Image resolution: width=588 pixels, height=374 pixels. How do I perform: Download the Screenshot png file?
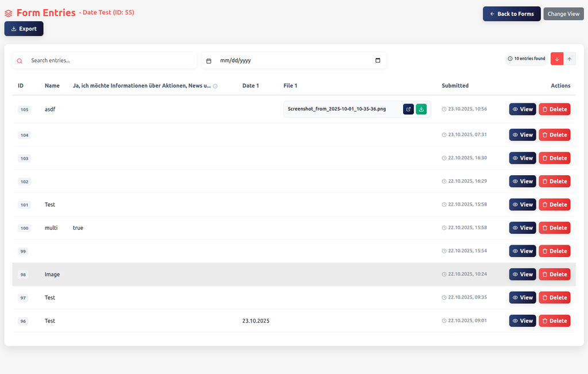[x=421, y=109]
